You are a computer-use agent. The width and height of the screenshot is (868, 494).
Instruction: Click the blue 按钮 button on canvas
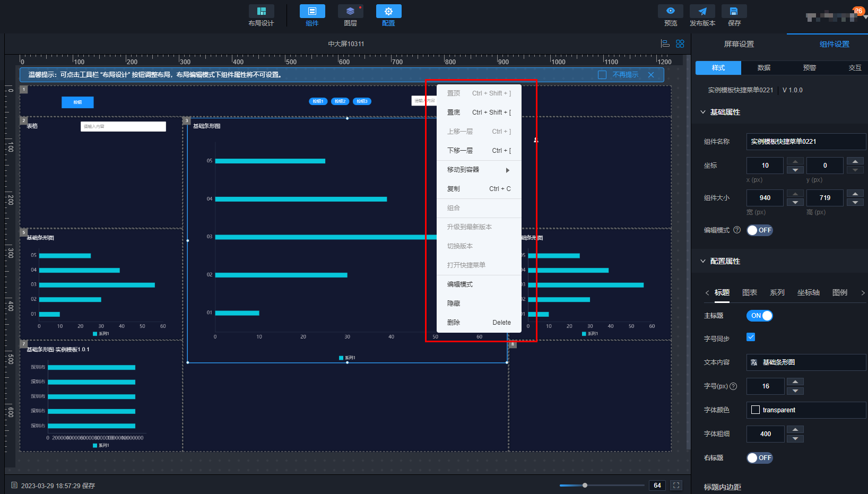coord(77,102)
